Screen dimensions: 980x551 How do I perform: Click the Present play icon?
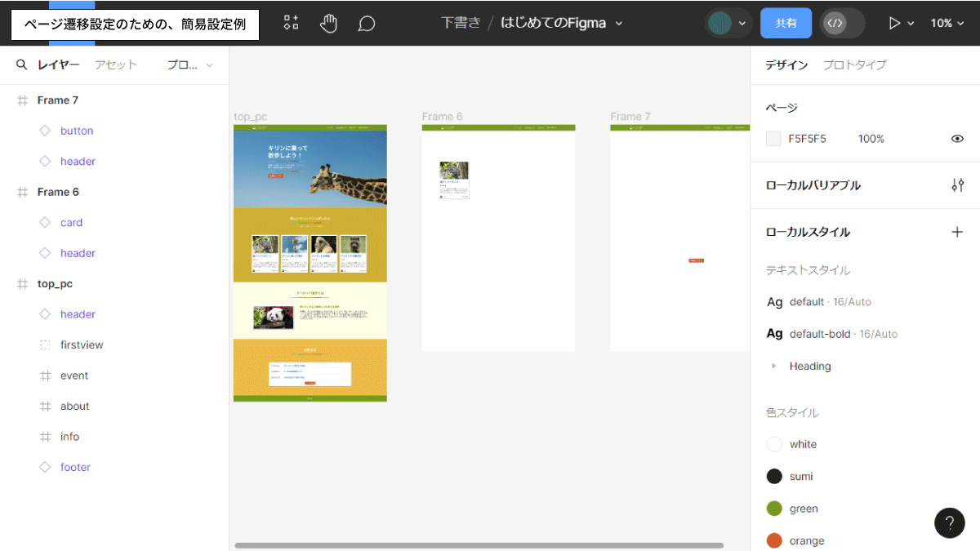coord(894,23)
